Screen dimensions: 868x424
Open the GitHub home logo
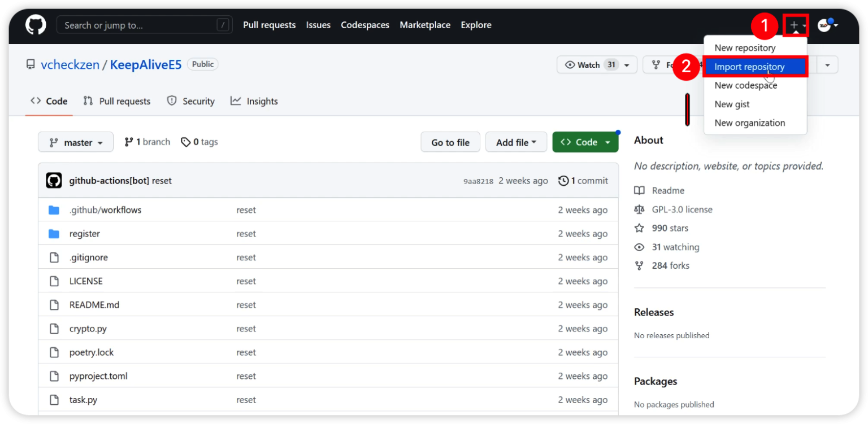[36, 25]
